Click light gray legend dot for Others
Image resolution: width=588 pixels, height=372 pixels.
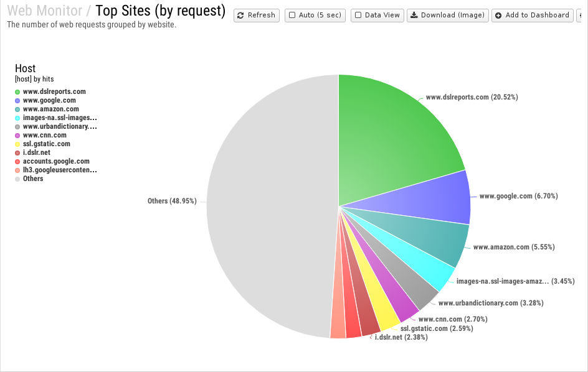(x=17, y=179)
